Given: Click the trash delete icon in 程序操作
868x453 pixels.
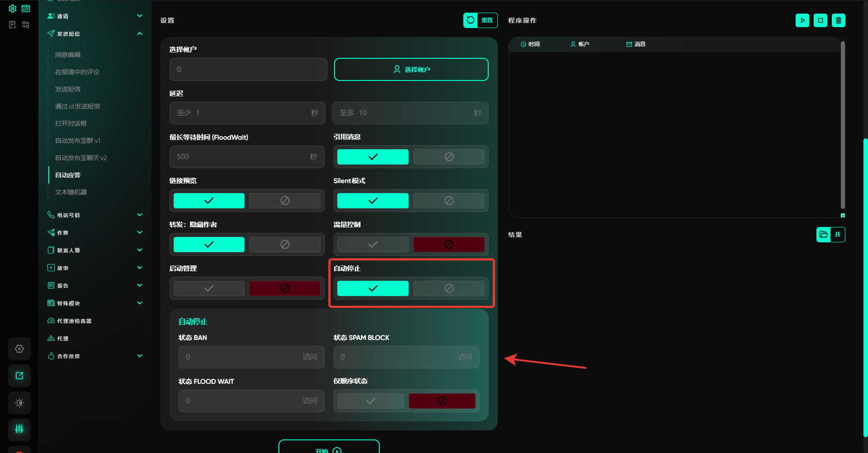Looking at the screenshot, I should point(839,20).
